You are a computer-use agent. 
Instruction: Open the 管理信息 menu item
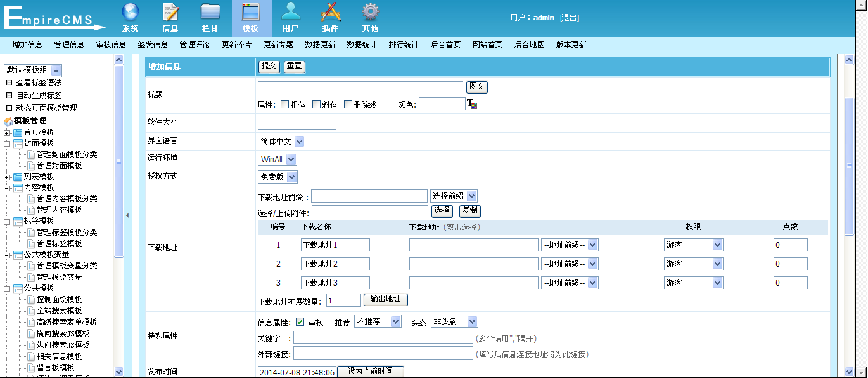[69, 45]
